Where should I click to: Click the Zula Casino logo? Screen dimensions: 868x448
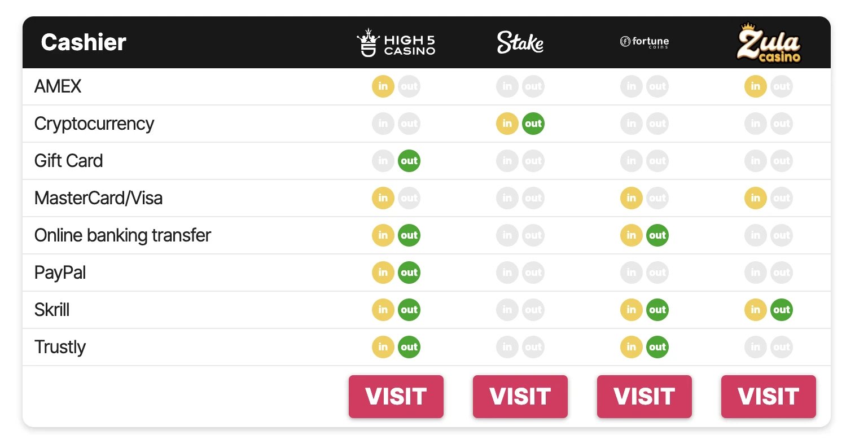(x=769, y=42)
